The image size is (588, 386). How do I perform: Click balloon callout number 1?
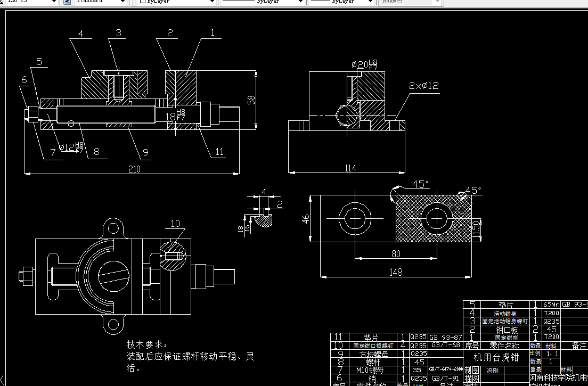coord(213,32)
